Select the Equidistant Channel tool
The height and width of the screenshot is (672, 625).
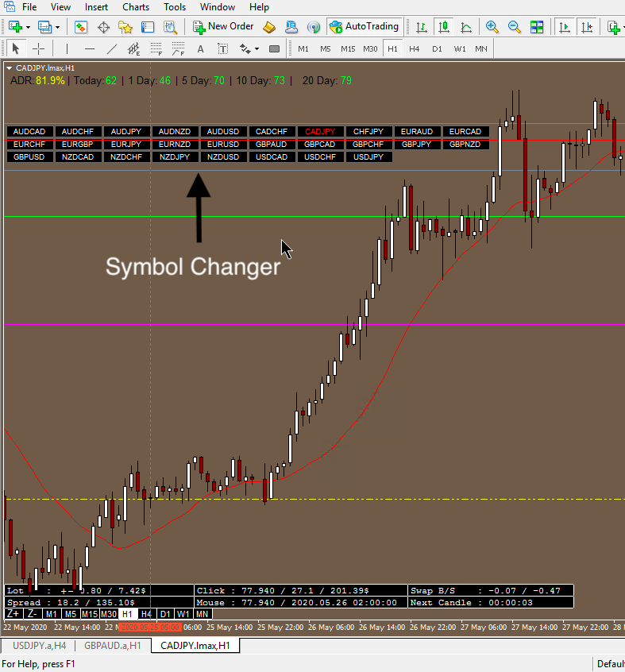133,49
